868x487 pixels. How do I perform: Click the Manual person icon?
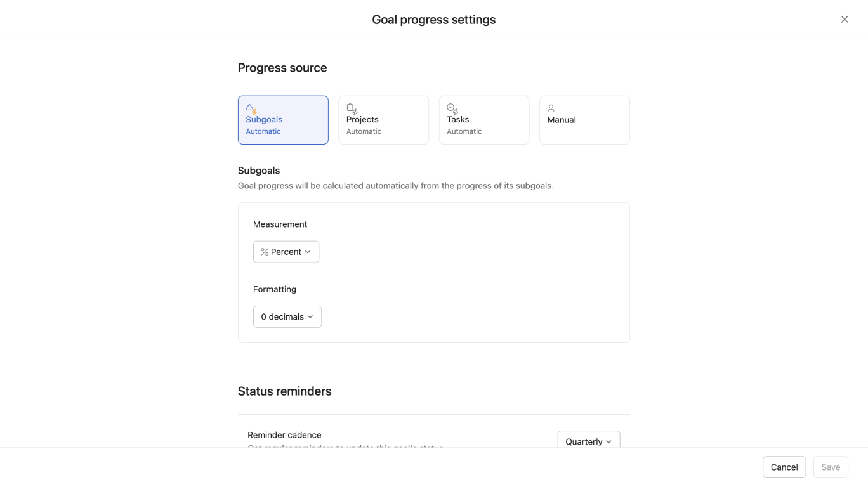(x=551, y=108)
